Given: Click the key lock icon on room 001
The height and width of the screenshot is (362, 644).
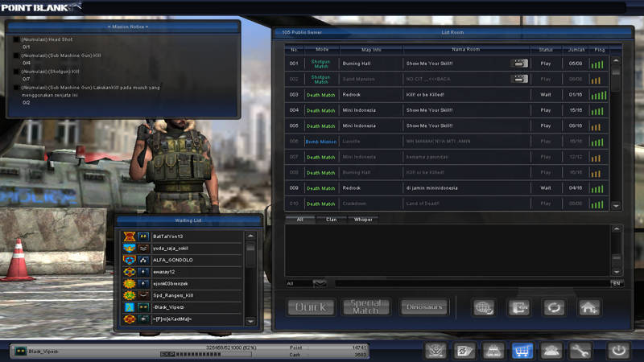Looking at the screenshot, I should point(519,64).
